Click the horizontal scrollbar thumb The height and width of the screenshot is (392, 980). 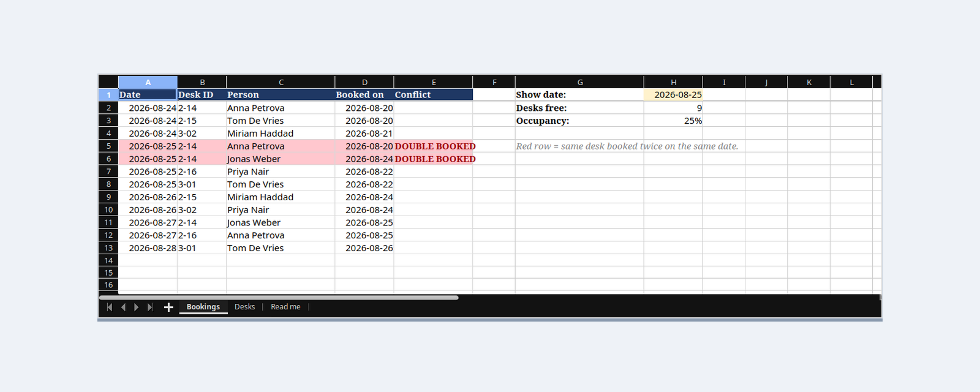(x=279, y=298)
